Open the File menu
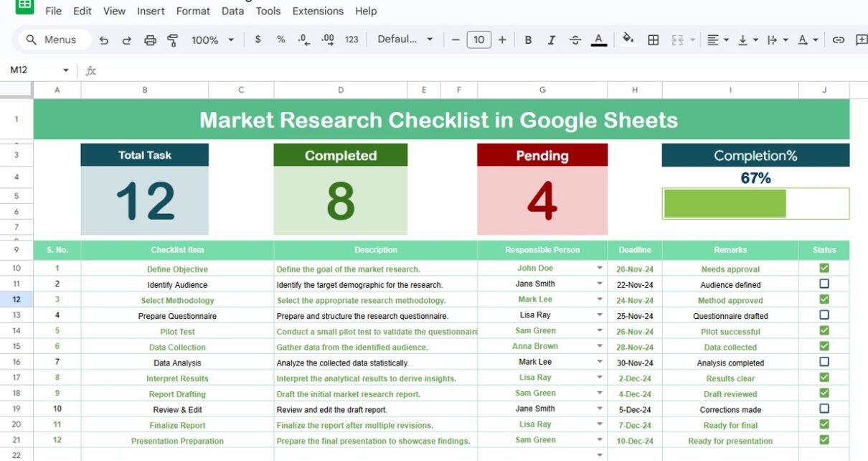Image resolution: width=868 pixels, height=461 pixels. point(53,11)
